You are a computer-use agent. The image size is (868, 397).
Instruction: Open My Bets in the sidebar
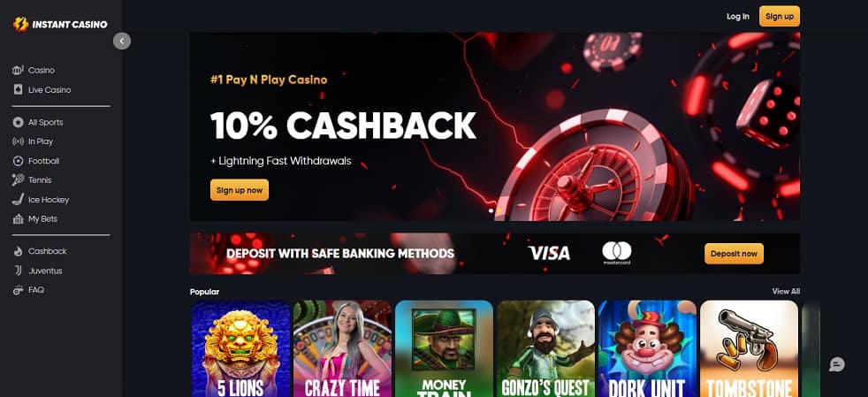point(42,219)
